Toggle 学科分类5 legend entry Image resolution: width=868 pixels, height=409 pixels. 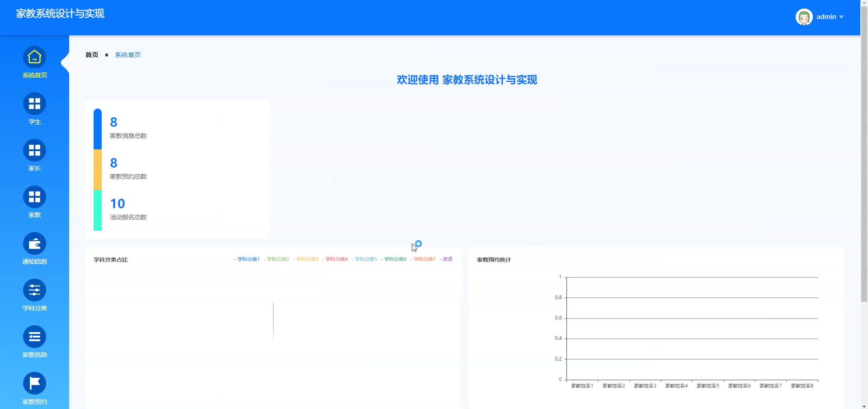(364, 259)
